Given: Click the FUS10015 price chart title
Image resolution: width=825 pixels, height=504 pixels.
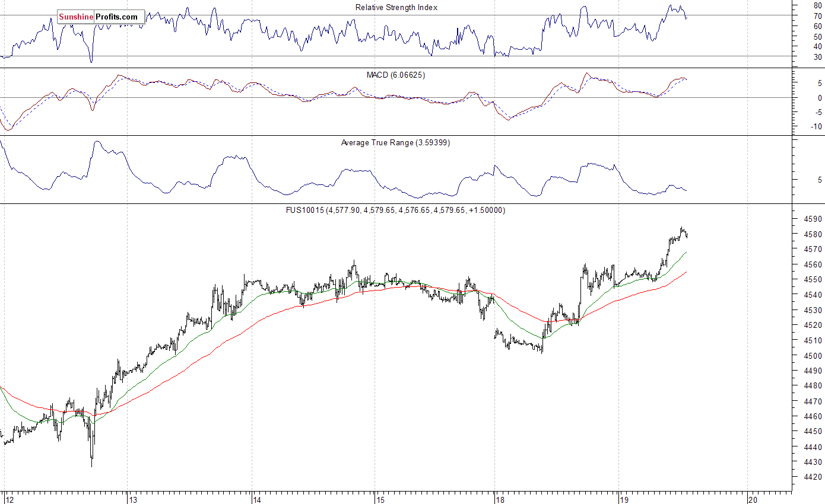Looking at the screenshot, I should [395, 210].
